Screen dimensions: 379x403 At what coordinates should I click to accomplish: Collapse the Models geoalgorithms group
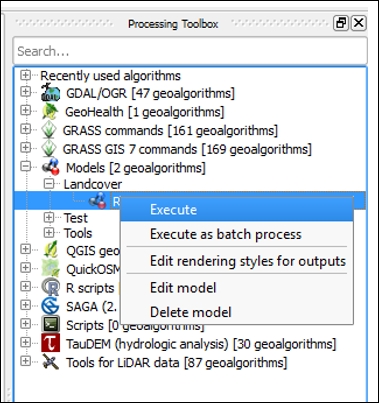coord(25,167)
